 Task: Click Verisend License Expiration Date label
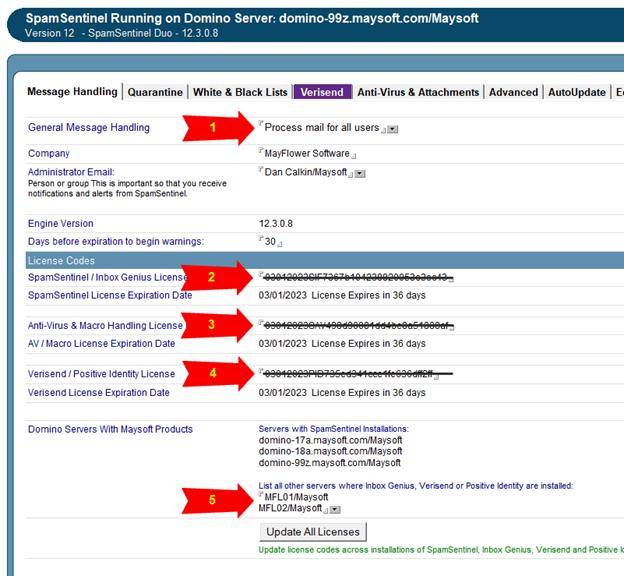pos(99,392)
